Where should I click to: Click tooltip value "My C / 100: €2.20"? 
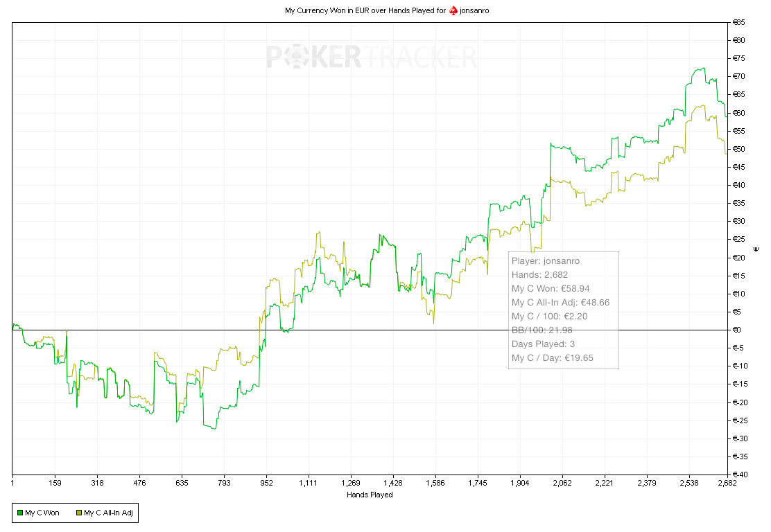click(549, 317)
